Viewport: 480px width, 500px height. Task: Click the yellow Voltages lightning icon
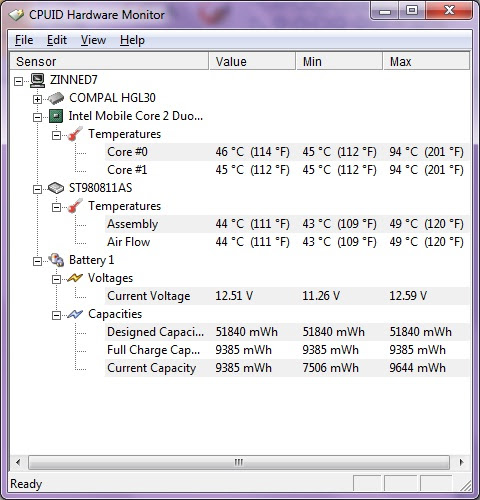[x=75, y=278]
